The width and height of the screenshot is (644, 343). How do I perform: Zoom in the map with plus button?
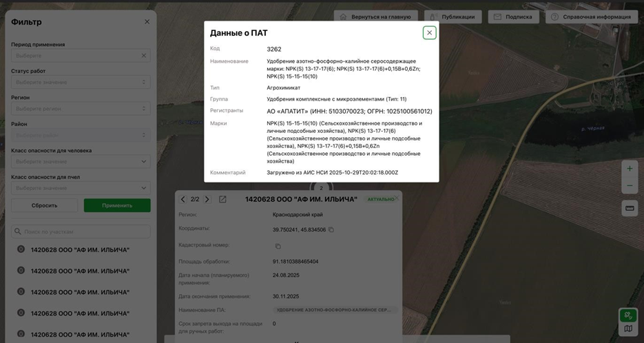click(x=629, y=169)
